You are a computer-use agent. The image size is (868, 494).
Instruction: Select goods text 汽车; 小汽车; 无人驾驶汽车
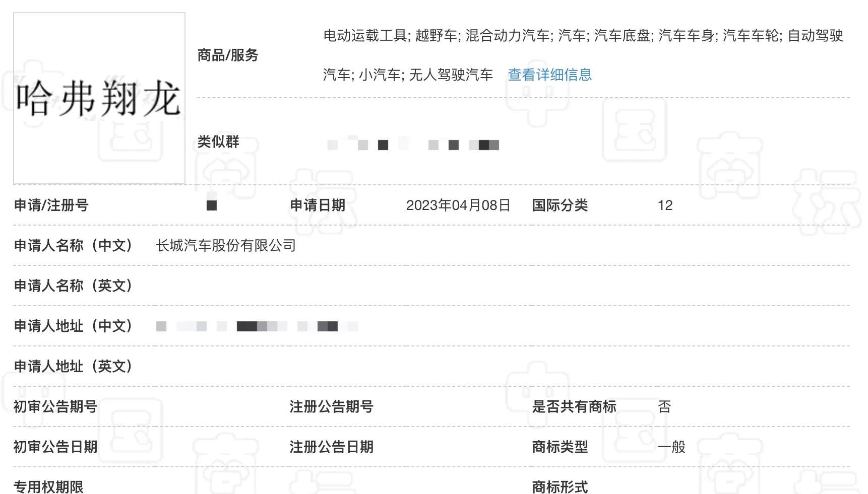(x=408, y=75)
